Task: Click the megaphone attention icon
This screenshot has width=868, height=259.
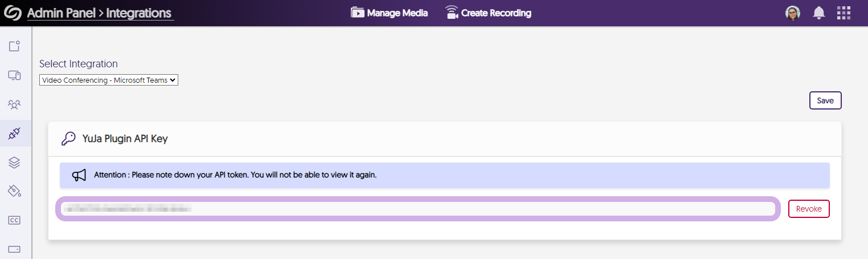Action: pos(79,175)
